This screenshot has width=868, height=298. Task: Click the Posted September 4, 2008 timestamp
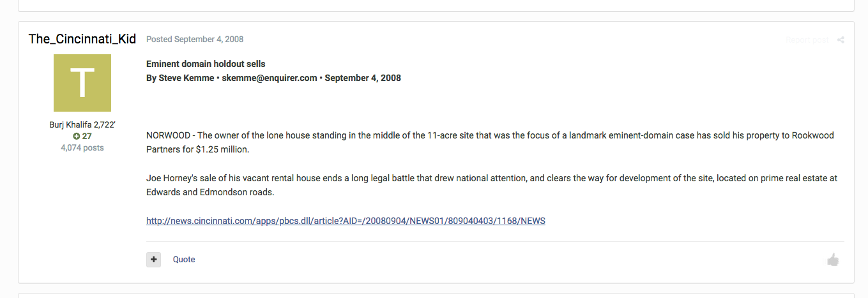click(195, 40)
